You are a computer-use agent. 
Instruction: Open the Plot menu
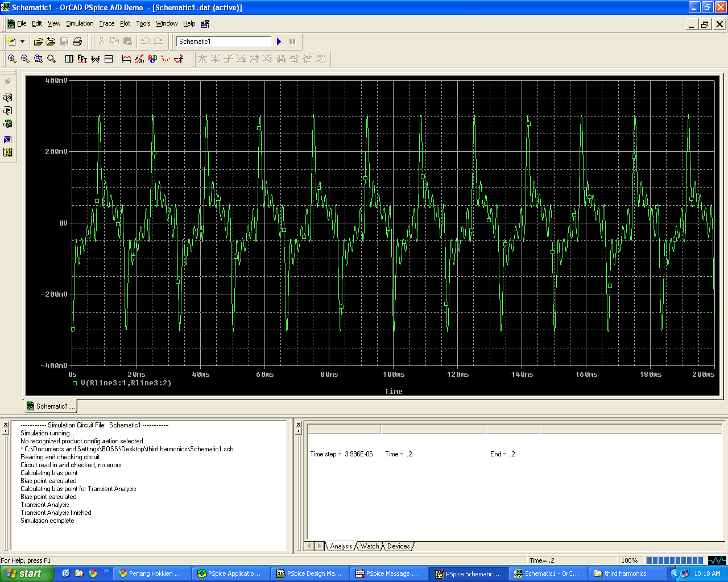[x=125, y=23]
